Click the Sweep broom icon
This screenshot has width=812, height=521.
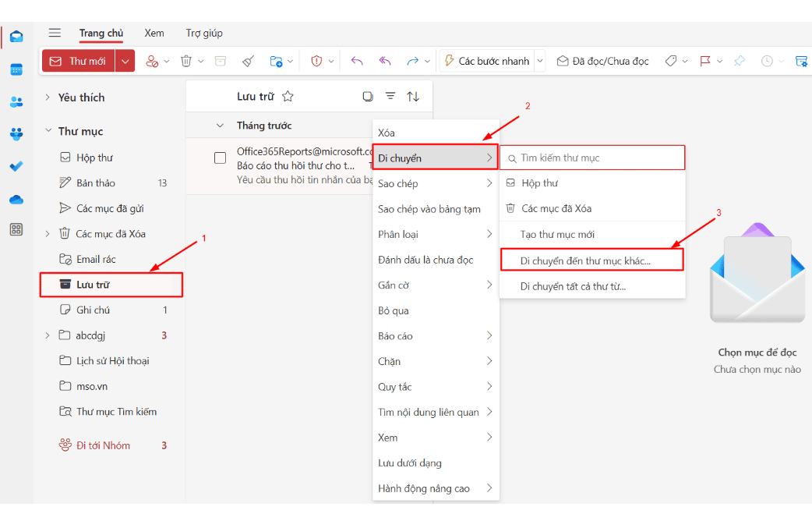[x=248, y=61]
